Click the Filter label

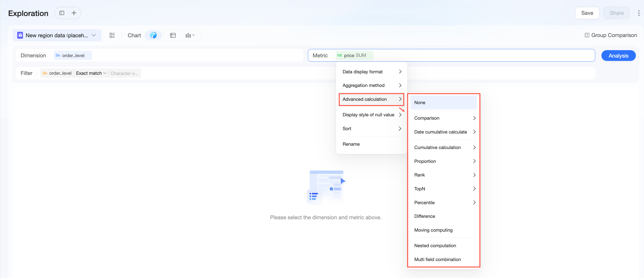27,73
